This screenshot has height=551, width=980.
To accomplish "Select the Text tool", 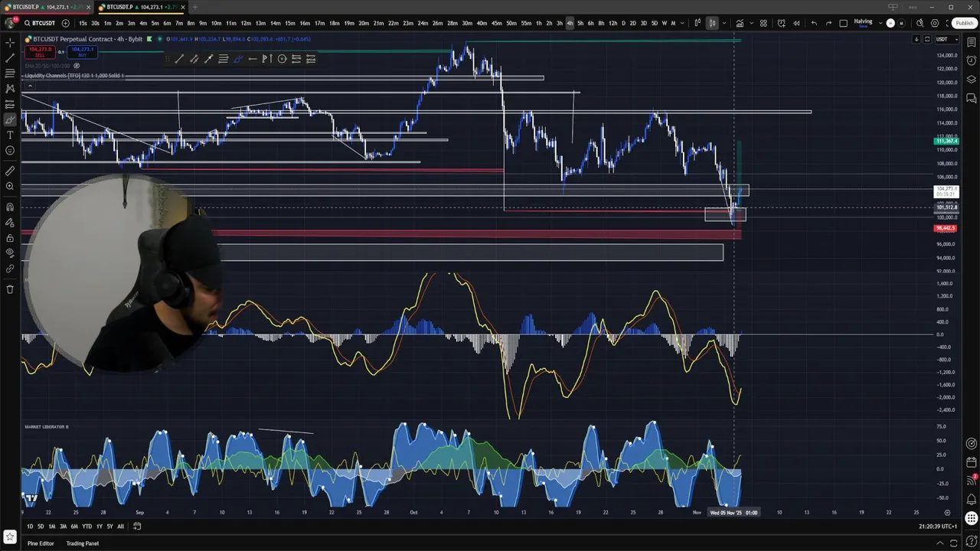I will tap(10, 135).
